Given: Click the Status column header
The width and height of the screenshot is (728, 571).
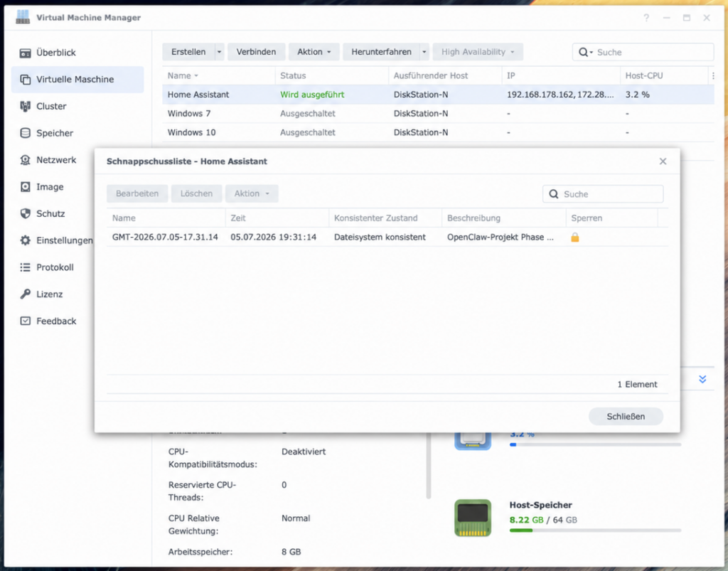Looking at the screenshot, I should point(331,75).
